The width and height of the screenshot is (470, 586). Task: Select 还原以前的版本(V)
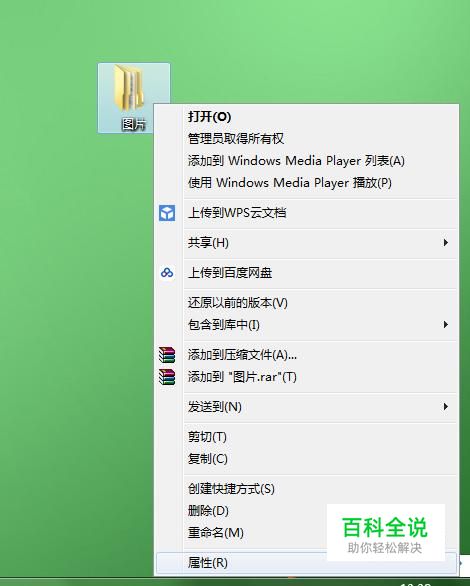[306, 302]
